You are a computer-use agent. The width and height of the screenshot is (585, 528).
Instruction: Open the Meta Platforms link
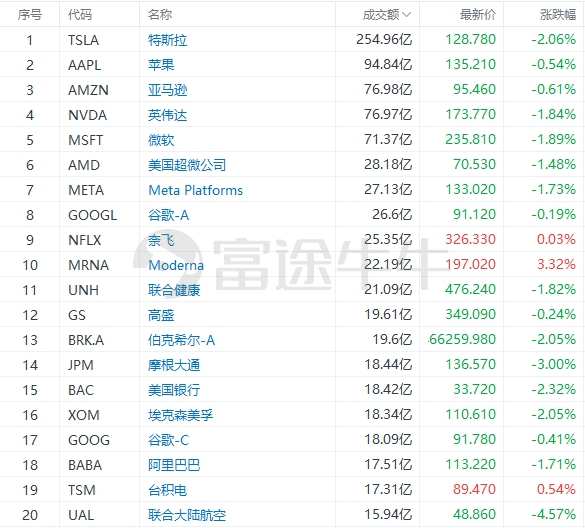point(195,190)
